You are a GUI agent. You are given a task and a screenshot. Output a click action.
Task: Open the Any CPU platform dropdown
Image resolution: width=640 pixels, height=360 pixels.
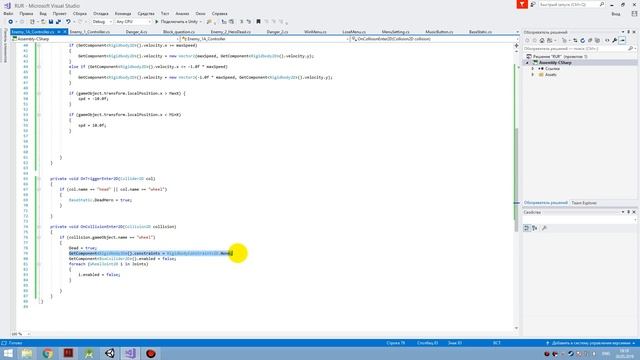tap(133, 22)
